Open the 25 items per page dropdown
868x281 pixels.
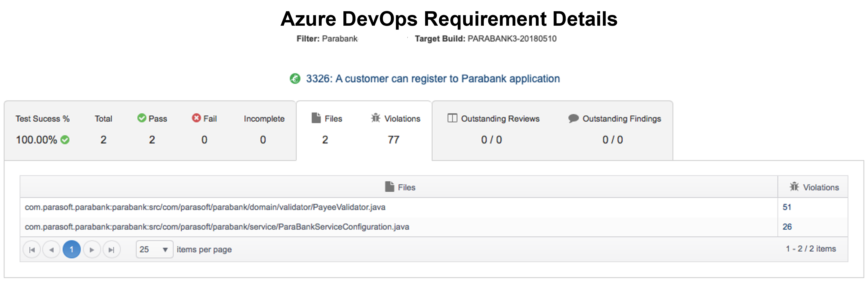(x=155, y=249)
